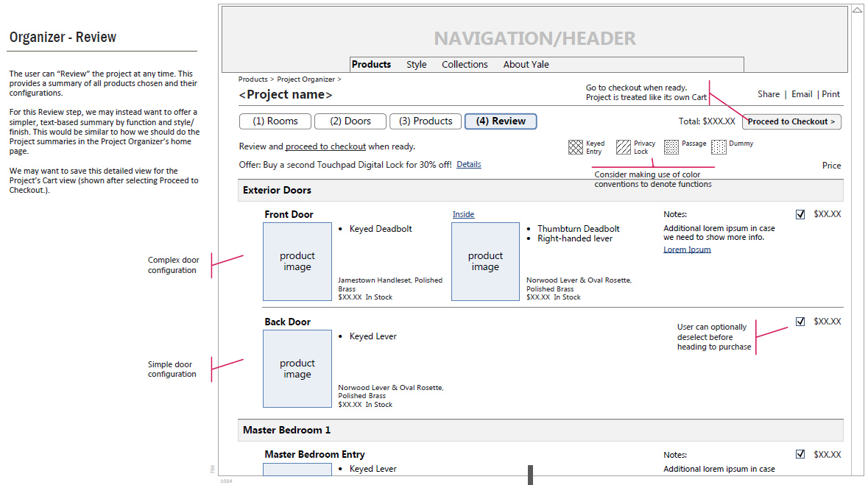The image size is (868, 485).
Task: Open the Collections menu item
Action: point(465,65)
